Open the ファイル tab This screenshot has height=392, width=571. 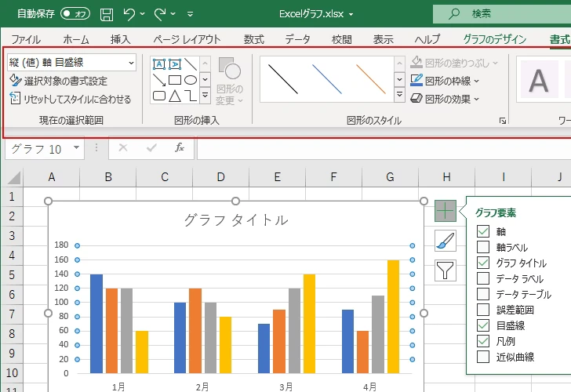(26, 39)
